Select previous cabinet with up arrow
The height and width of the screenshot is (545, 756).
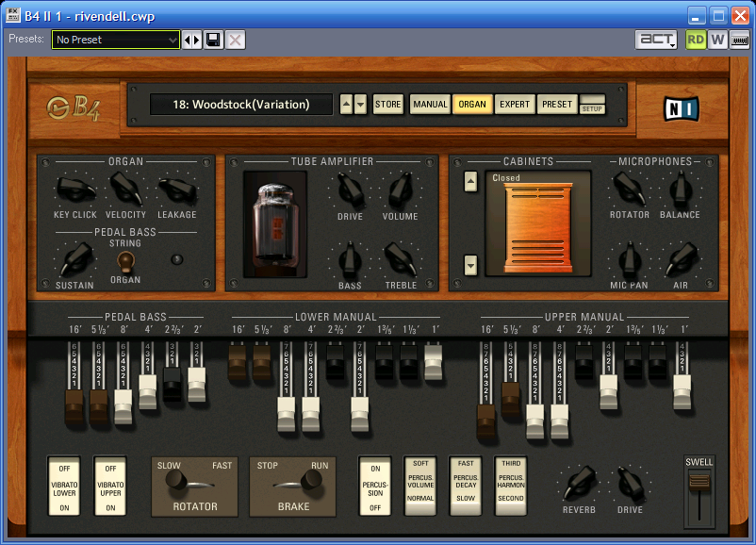click(x=470, y=182)
